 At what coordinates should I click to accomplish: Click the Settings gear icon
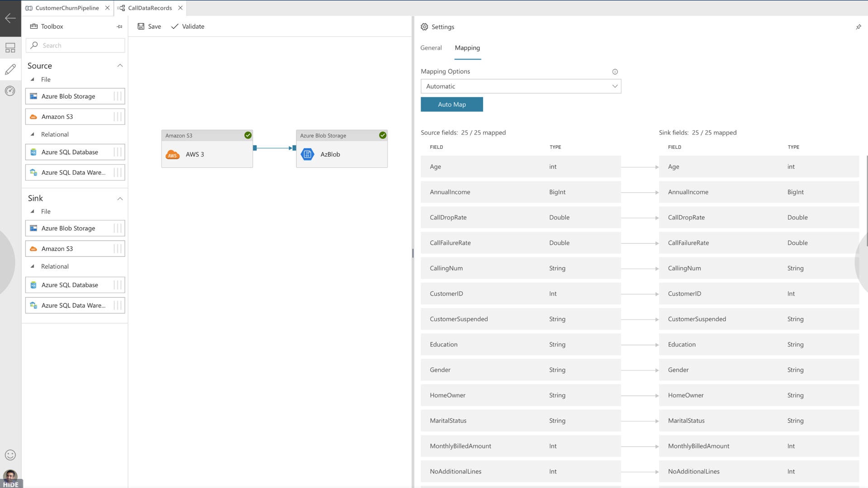coord(424,27)
